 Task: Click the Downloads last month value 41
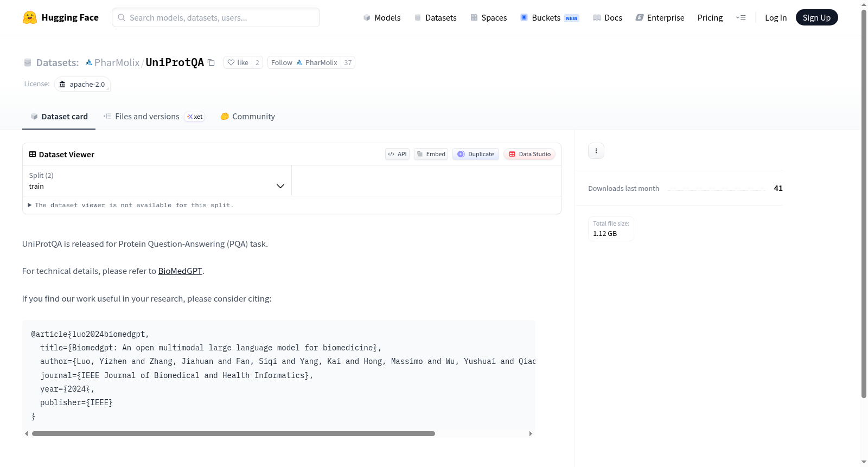pyautogui.click(x=778, y=188)
